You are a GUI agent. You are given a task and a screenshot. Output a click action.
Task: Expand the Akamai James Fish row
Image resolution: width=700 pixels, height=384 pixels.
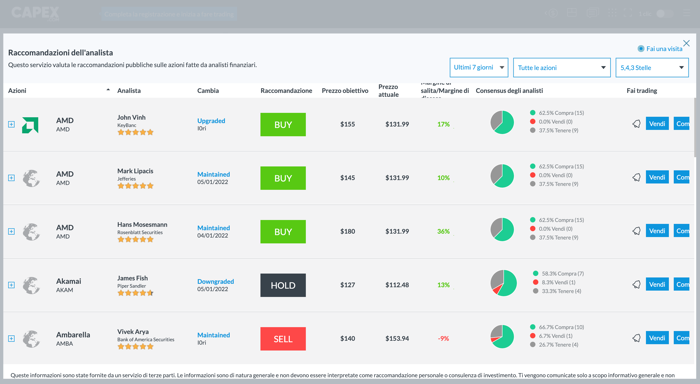click(x=12, y=285)
